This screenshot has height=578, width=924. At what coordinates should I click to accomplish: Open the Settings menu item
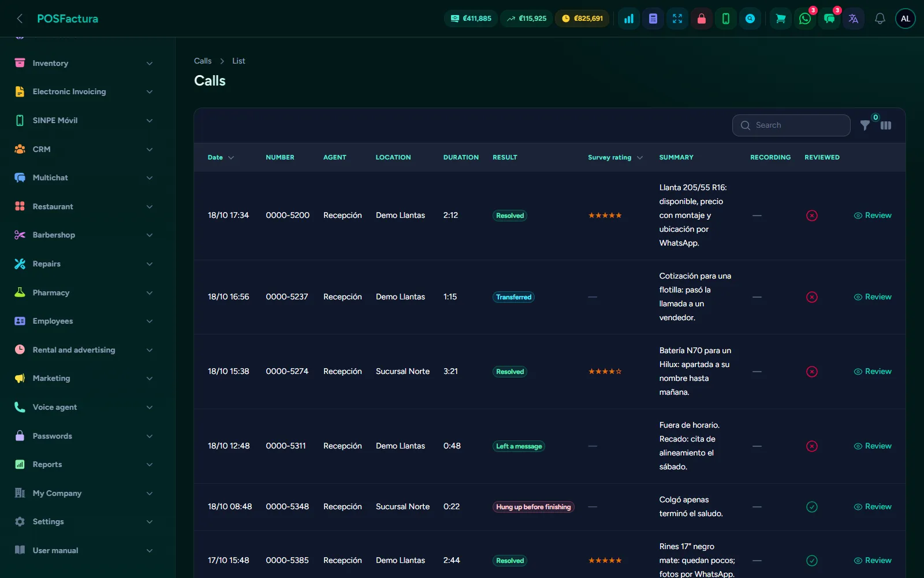(84, 522)
